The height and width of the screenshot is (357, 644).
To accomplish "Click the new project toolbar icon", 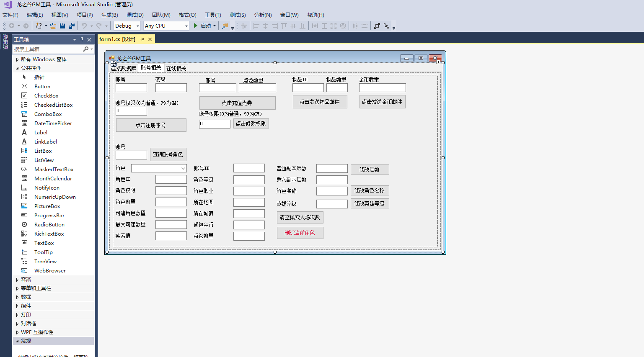I will (39, 26).
